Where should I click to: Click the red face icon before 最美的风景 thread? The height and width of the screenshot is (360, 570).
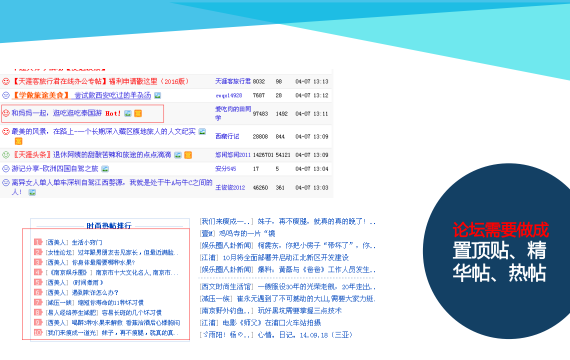coord(6,132)
